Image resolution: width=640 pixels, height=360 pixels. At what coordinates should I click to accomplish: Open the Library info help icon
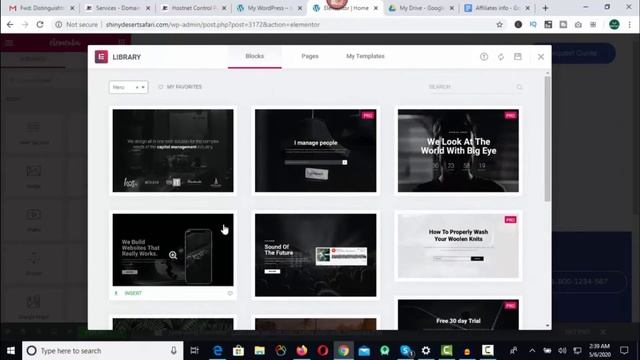[484, 57]
